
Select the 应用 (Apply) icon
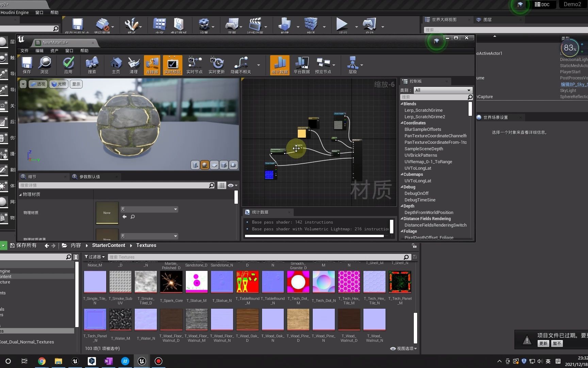point(68,65)
